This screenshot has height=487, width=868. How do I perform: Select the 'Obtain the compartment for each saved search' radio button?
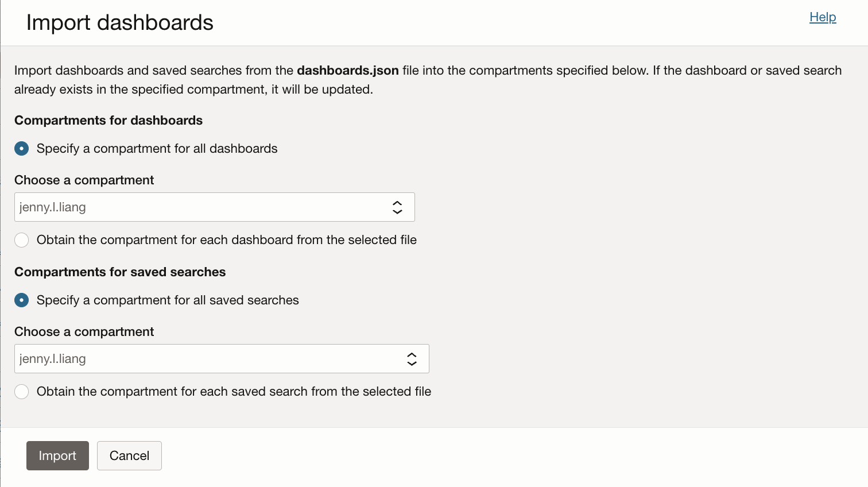[22, 392]
